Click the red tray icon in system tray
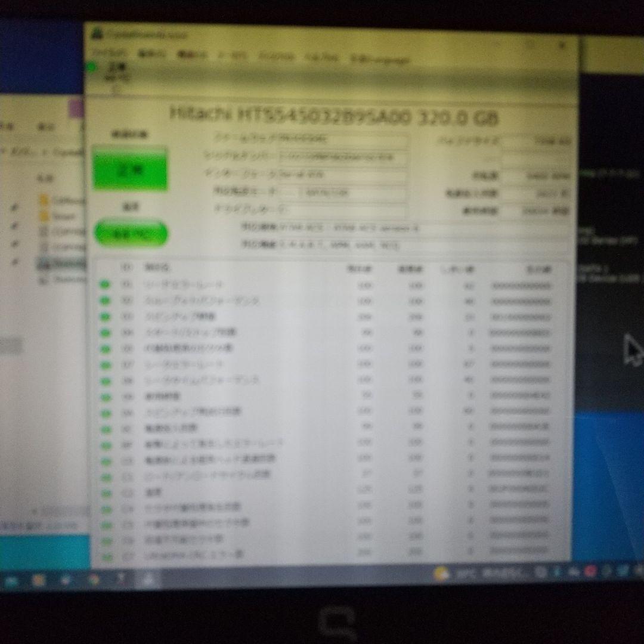Image resolution: width=644 pixels, height=644 pixels. point(590,571)
